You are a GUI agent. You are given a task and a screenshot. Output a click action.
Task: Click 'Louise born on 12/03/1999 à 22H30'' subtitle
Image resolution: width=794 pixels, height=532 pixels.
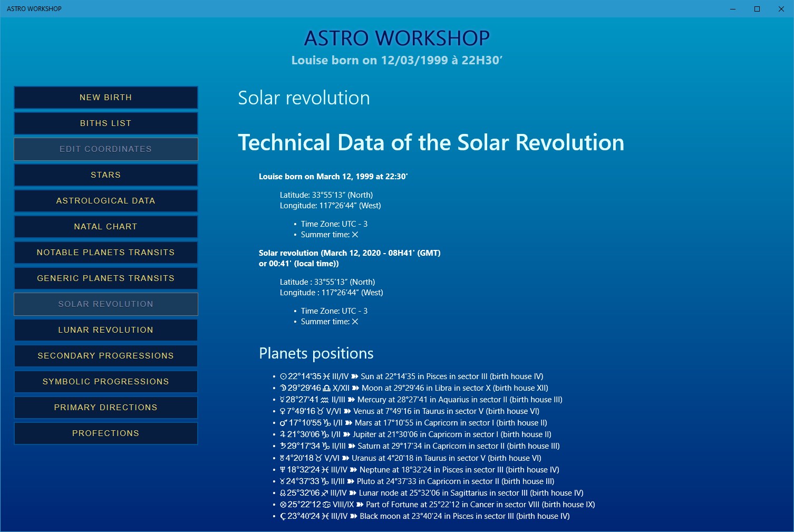(x=397, y=61)
